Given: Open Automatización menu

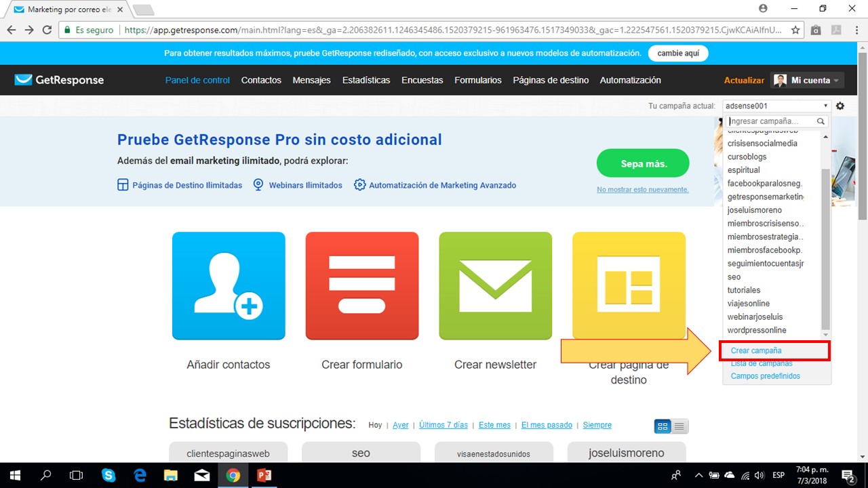Looking at the screenshot, I should [x=630, y=80].
